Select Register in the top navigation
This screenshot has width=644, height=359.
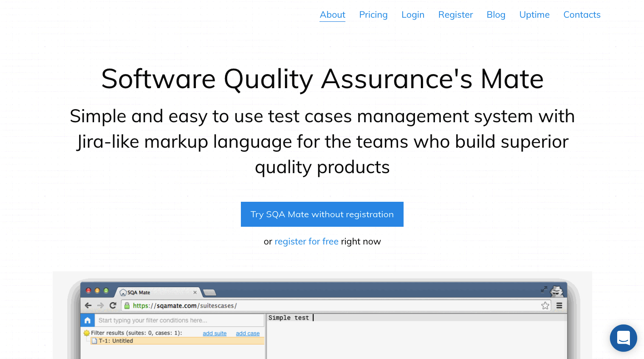point(455,15)
